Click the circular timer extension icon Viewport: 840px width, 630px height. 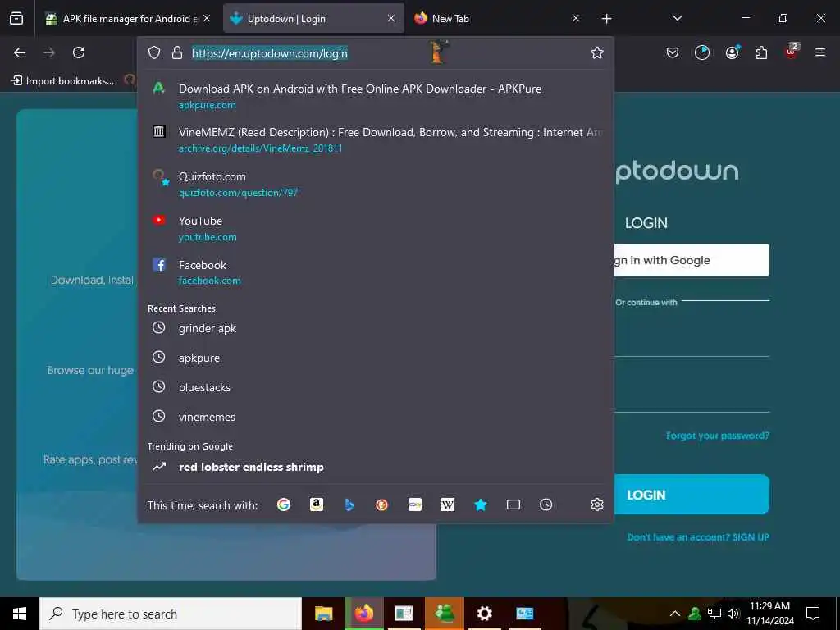click(x=702, y=52)
